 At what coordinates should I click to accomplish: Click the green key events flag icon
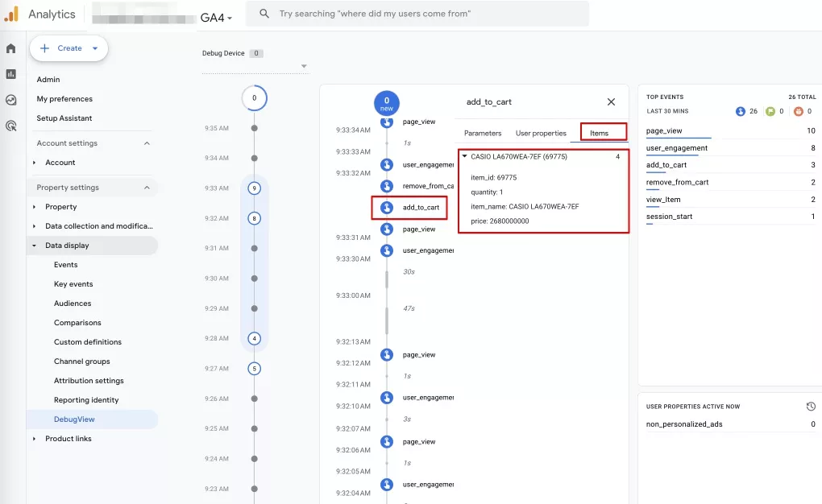pos(770,111)
